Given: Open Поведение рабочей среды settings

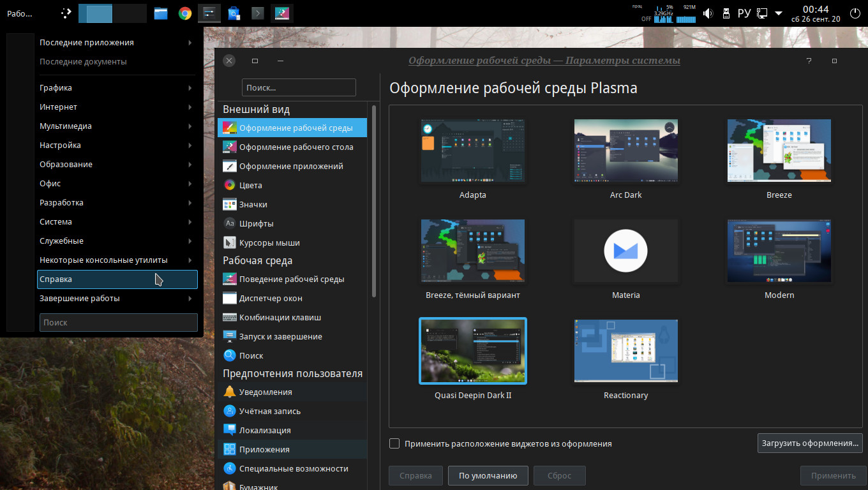Looking at the screenshot, I should (292, 279).
